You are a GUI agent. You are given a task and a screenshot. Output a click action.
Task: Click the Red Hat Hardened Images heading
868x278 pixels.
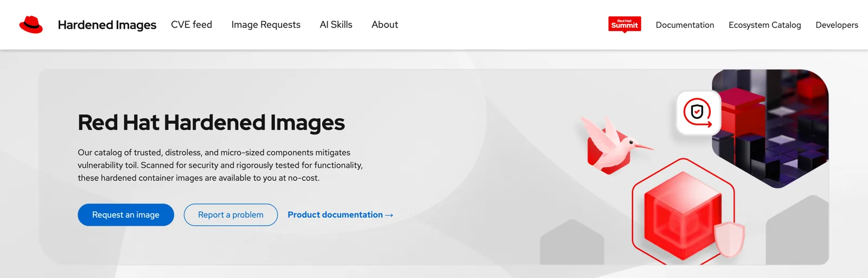[x=211, y=123]
